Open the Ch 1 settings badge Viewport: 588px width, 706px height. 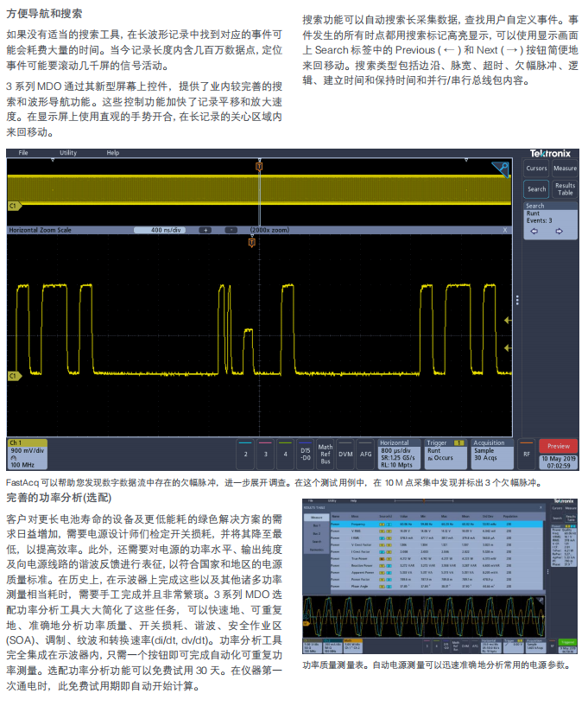(x=28, y=455)
